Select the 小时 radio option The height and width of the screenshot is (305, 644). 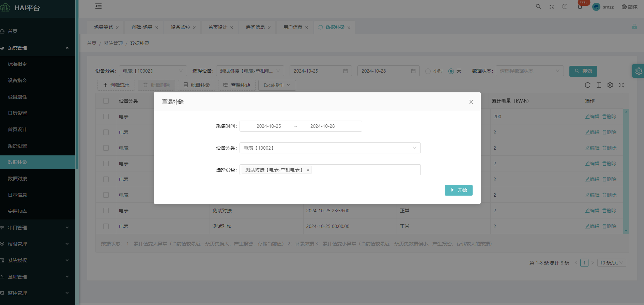[428, 71]
